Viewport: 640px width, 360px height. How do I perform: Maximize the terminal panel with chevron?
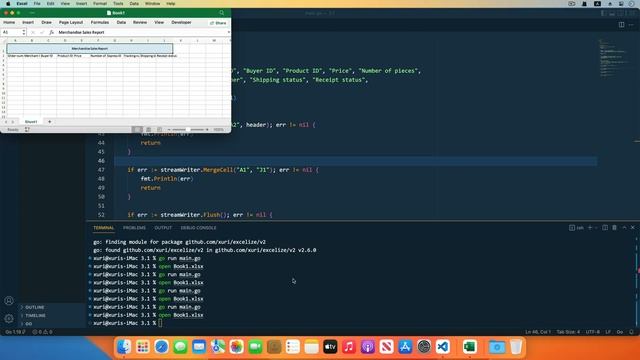click(x=624, y=227)
